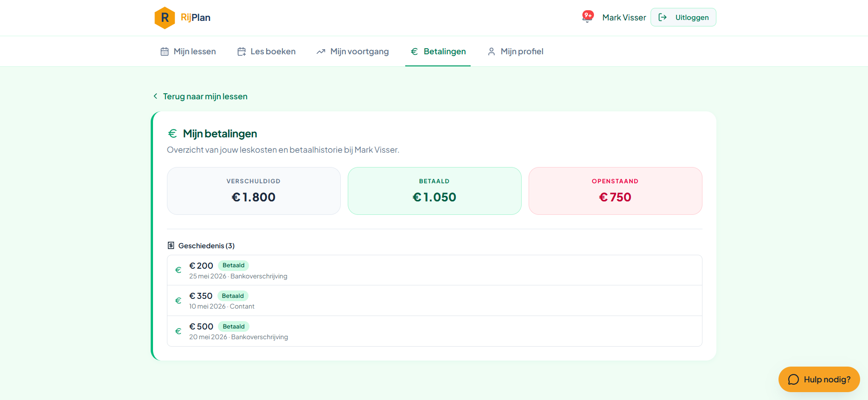Open the Mijn lessen tab
The image size is (868, 400).
coord(188,52)
